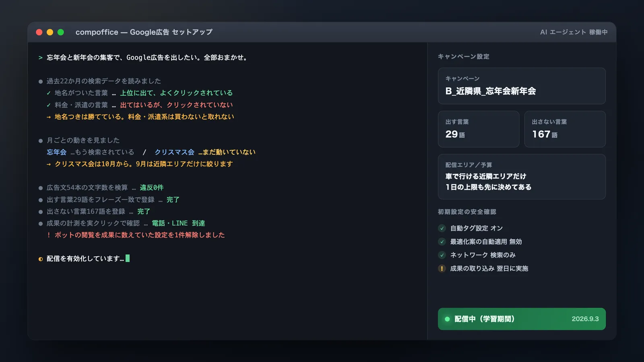Click the check icon beside ネットワーク 検索のみ
644x362 pixels.
pyautogui.click(x=442, y=255)
